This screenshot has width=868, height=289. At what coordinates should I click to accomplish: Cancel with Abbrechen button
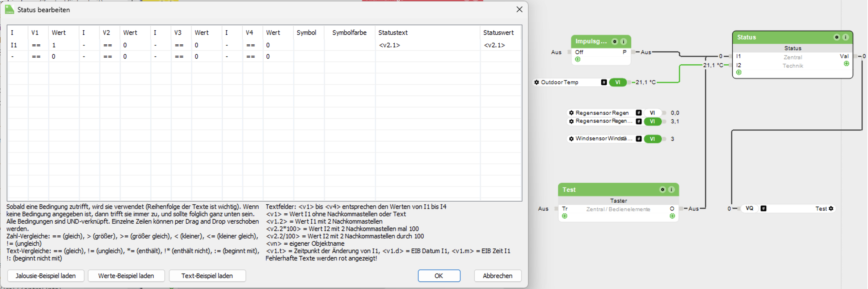coord(498,276)
